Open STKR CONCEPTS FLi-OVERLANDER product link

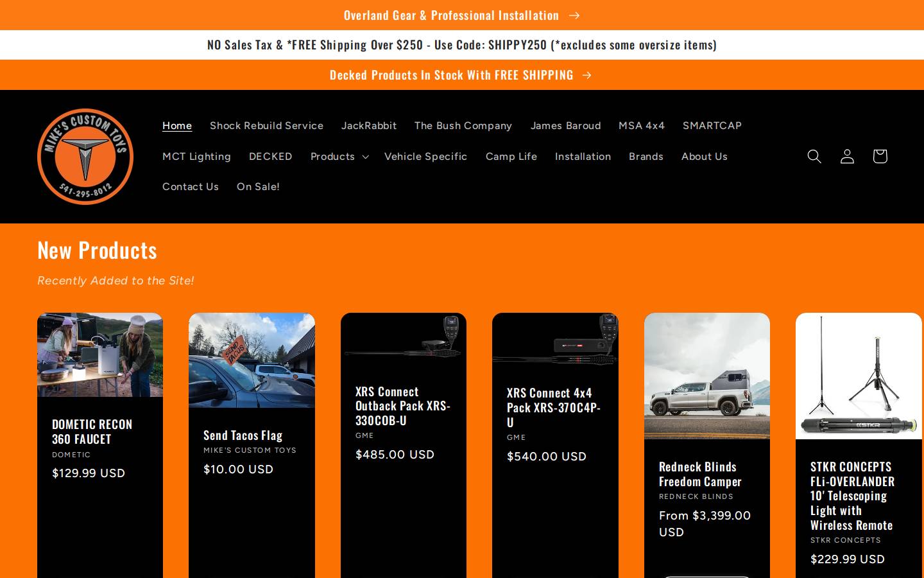click(852, 496)
